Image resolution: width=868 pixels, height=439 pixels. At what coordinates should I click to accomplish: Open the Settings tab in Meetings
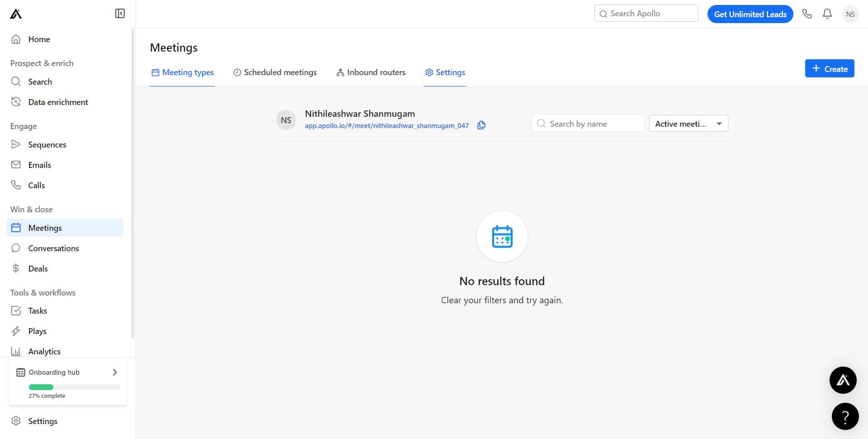click(445, 72)
